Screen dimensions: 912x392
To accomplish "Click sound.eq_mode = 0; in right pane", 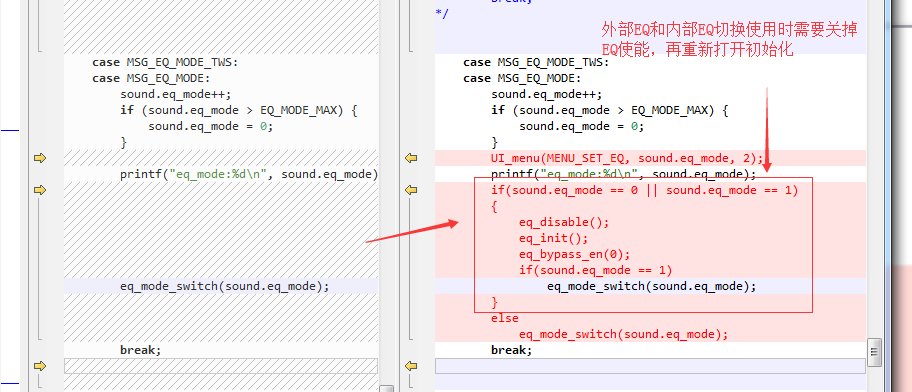I will click(x=582, y=126).
